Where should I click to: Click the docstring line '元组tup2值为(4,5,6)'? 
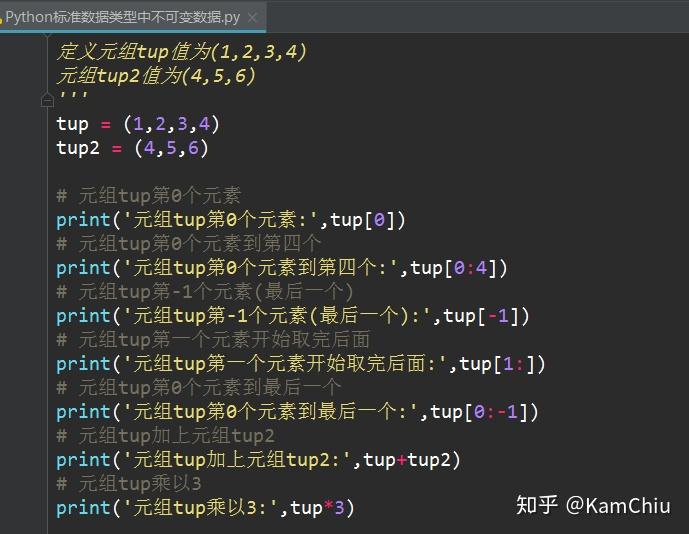(x=156, y=76)
